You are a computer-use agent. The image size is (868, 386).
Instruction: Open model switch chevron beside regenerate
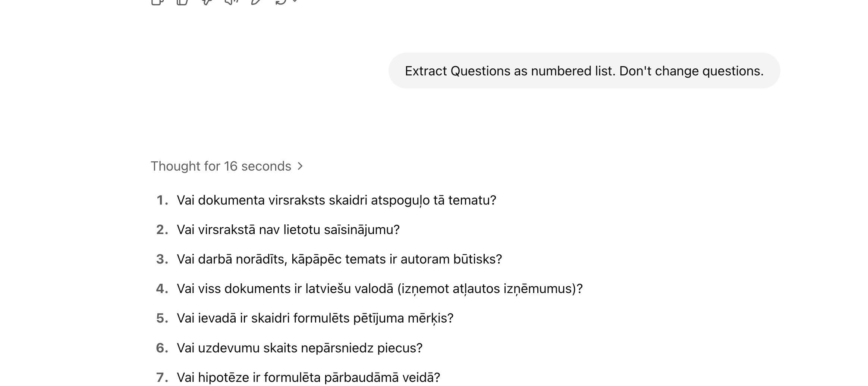point(295,1)
